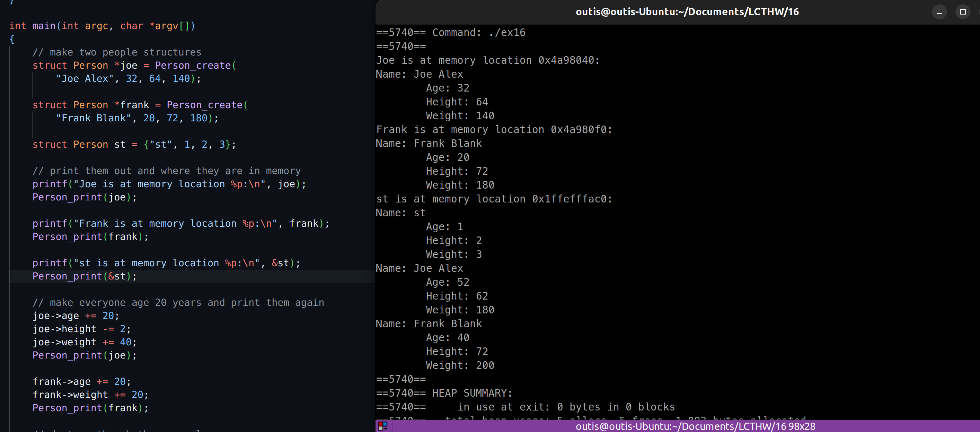Image resolution: width=980 pixels, height=432 pixels.
Task: Place cursor on 'Person_print(&st);' line
Action: tap(85, 276)
